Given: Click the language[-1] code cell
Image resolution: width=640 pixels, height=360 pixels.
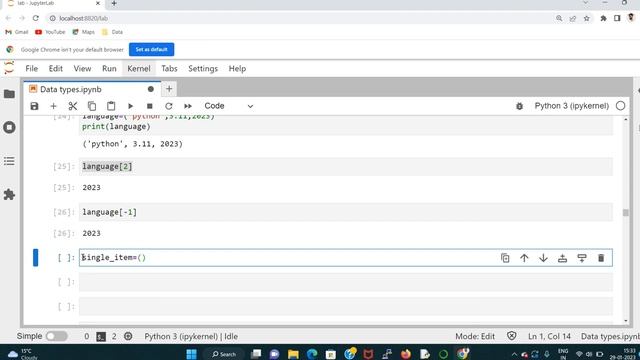Looking at the screenshot, I should 346,212.
